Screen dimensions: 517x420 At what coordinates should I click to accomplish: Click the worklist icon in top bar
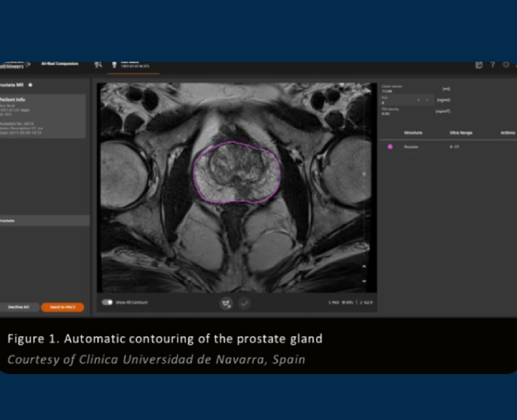(98, 65)
